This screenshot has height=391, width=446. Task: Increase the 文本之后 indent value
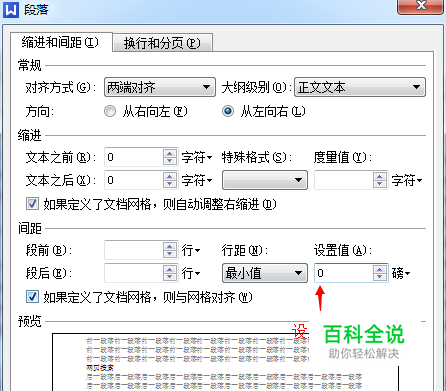click(x=170, y=176)
